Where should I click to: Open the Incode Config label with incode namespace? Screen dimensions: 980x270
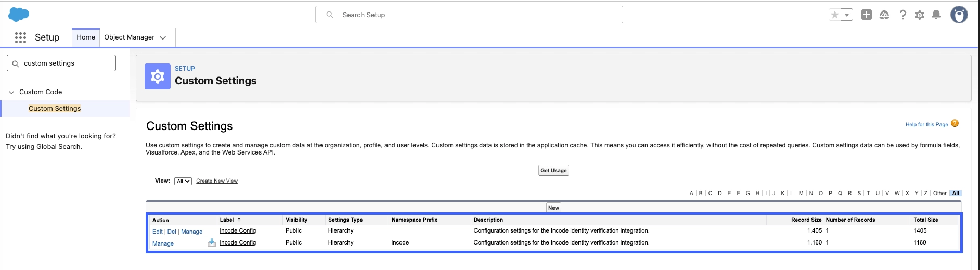238,242
